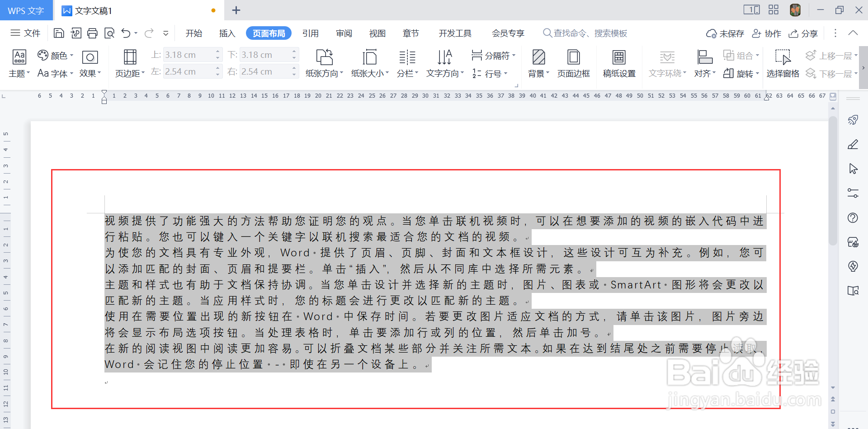Switch to the 章节 tab
Screen dimensions: 868x429
[x=411, y=33]
